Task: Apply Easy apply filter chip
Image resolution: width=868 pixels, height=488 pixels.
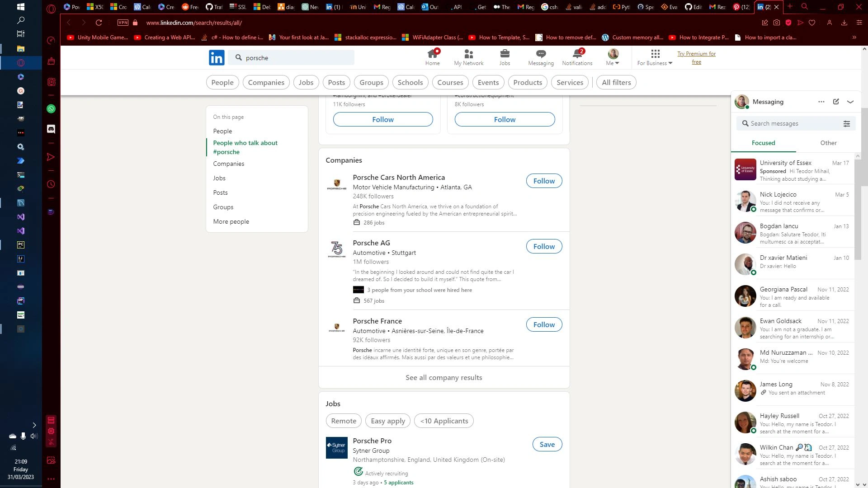Action: 388,421
